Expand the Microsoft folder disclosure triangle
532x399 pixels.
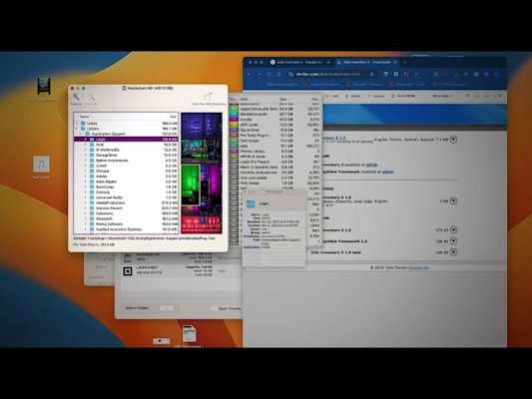pyautogui.click(x=86, y=218)
